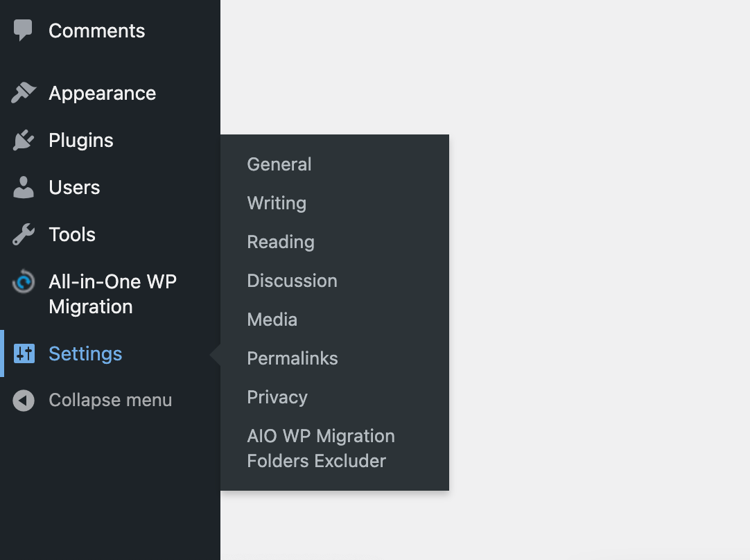750x560 pixels.
Task: Open the General settings submenu item
Action: tap(279, 164)
